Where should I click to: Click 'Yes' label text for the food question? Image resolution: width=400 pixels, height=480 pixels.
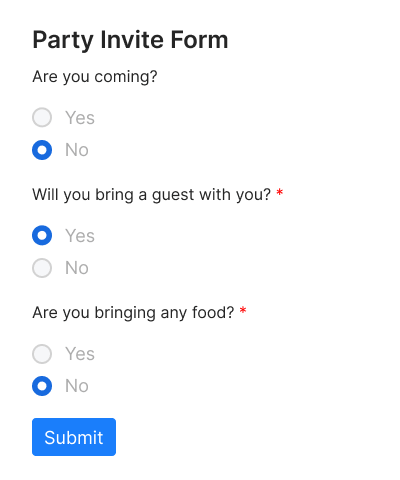pos(80,354)
